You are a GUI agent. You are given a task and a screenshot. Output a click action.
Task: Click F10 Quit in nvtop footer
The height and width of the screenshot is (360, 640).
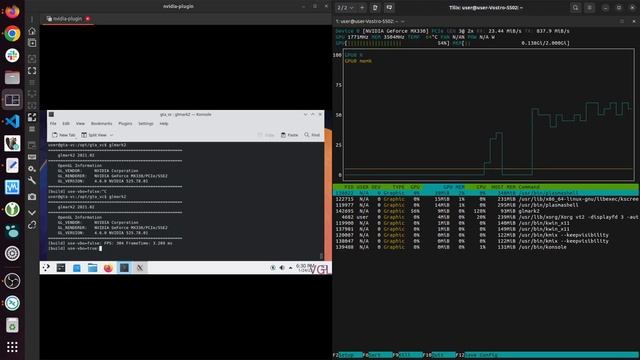(x=439, y=355)
